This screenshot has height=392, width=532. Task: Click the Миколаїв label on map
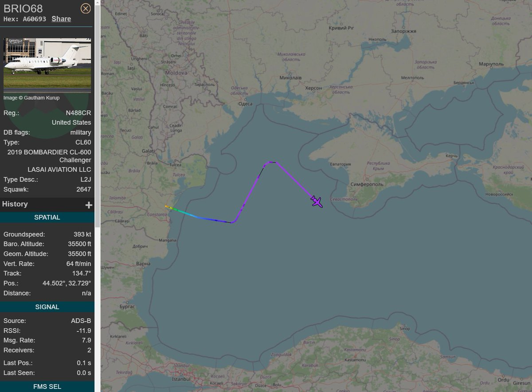(x=291, y=77)
